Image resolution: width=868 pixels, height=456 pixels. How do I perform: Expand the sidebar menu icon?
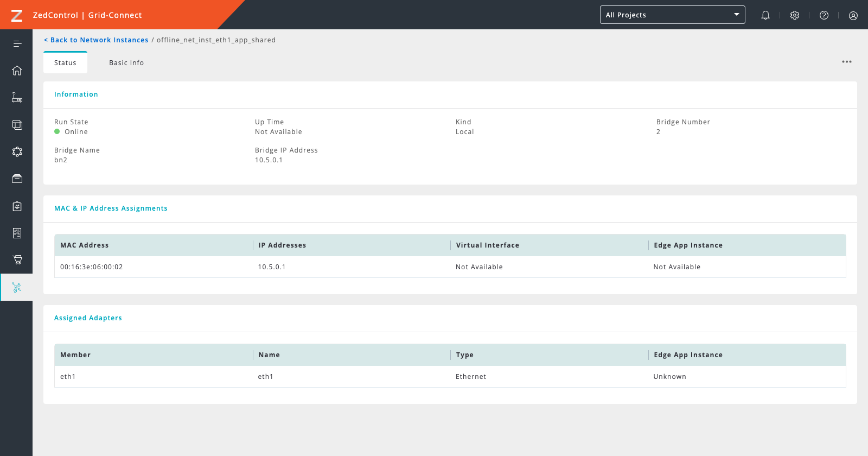click(17, 43)
